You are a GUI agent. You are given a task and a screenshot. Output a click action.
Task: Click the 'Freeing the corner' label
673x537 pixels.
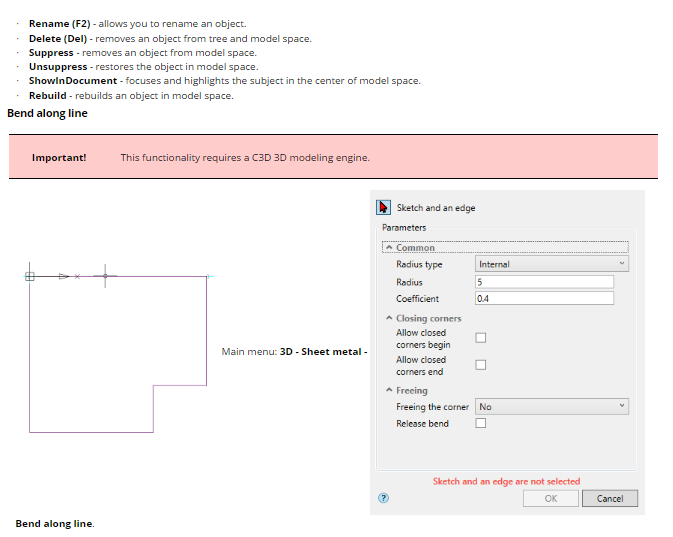pyautogui.click(x=432, y=407)
